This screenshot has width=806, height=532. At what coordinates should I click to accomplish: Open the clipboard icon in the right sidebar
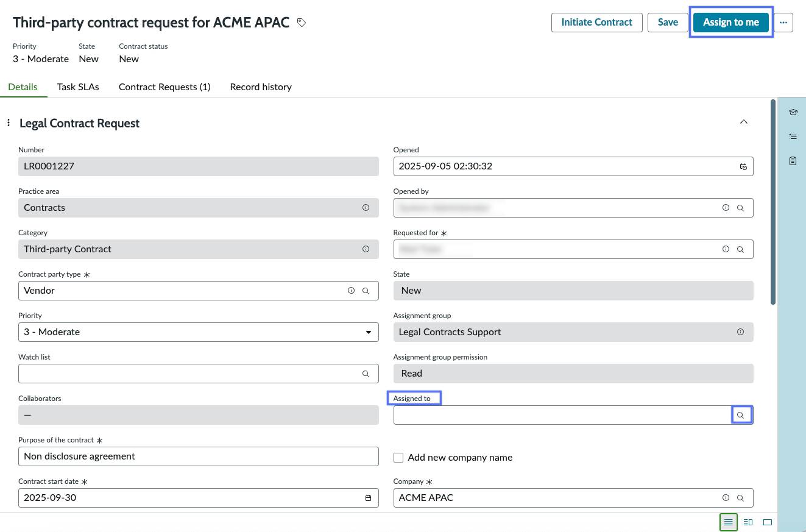(x=793, y=161)
